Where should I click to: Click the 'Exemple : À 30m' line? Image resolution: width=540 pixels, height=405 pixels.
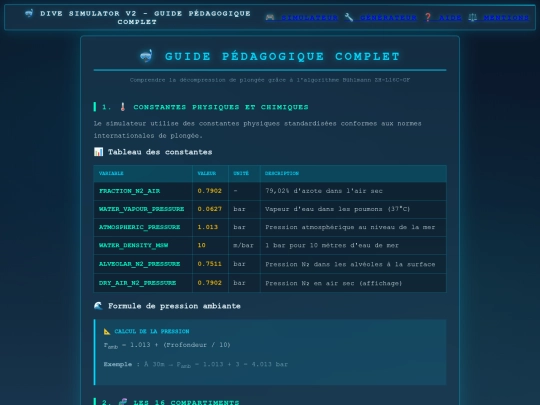(196, 364)
